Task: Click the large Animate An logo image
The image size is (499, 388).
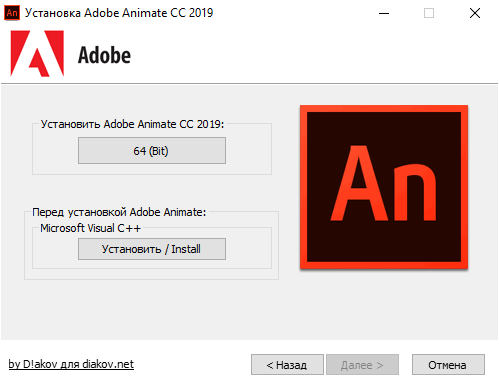Action: coord(384,187)
